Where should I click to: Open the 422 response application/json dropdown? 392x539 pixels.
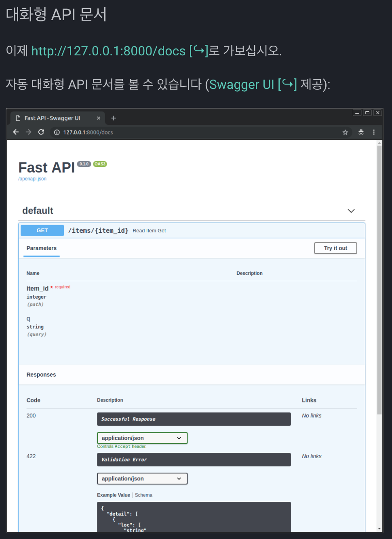click(142, 478)
